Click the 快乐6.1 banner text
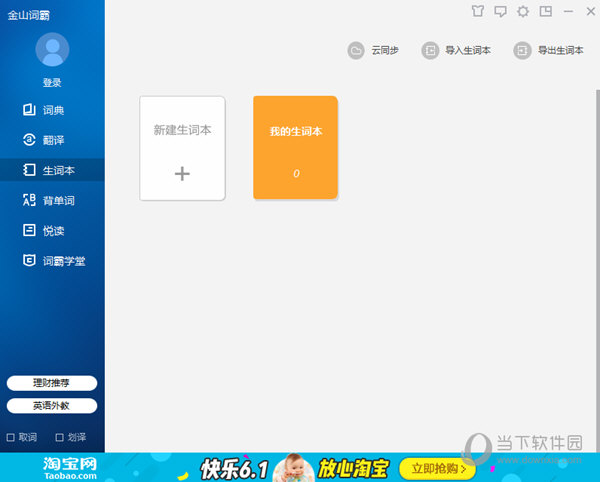The image size is (600, 482). tap(233, 468)
